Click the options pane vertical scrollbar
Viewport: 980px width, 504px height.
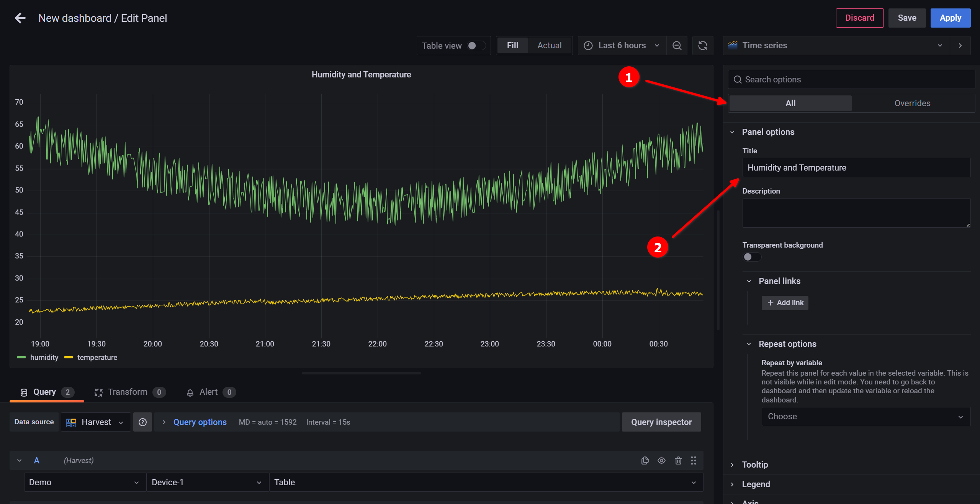click(718, 270)
